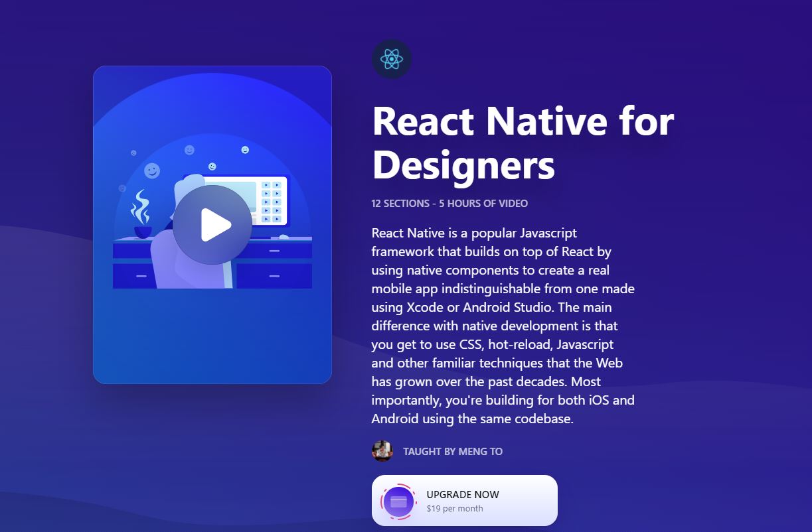Click "12 SECTIONS - 5 HOURS OF VIDEO" text
The height and width of the screenshot is (532, 812).
[449, 203]
